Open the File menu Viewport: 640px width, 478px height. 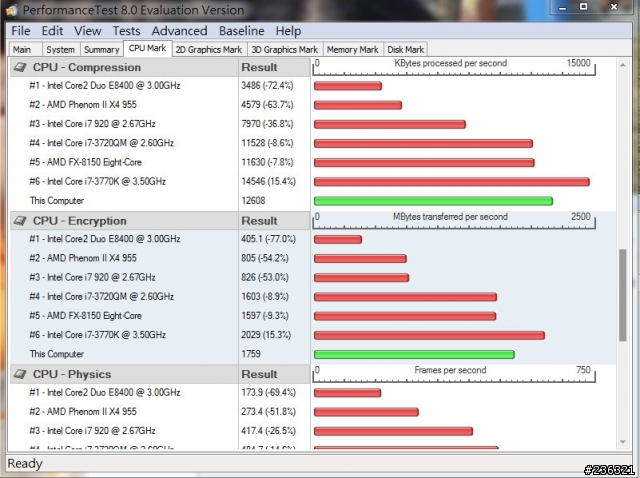pyautogui.click(x=21, y=31)
